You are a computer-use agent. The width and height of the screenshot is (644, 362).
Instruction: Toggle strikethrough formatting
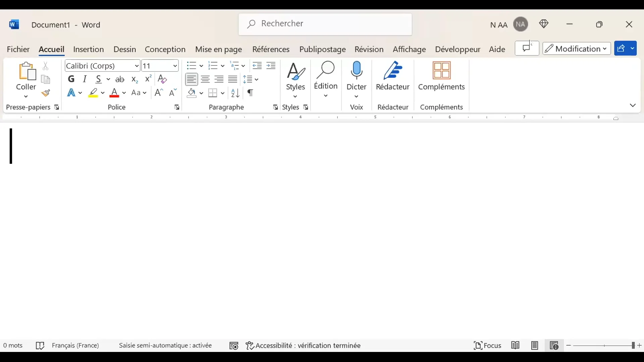coord(120,79)
